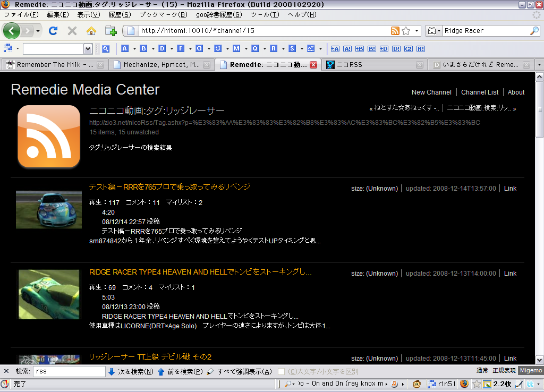Click Link for the RIDGE RACER TYPE4 item
Screen dimensions: 544x392
point(510,274)
